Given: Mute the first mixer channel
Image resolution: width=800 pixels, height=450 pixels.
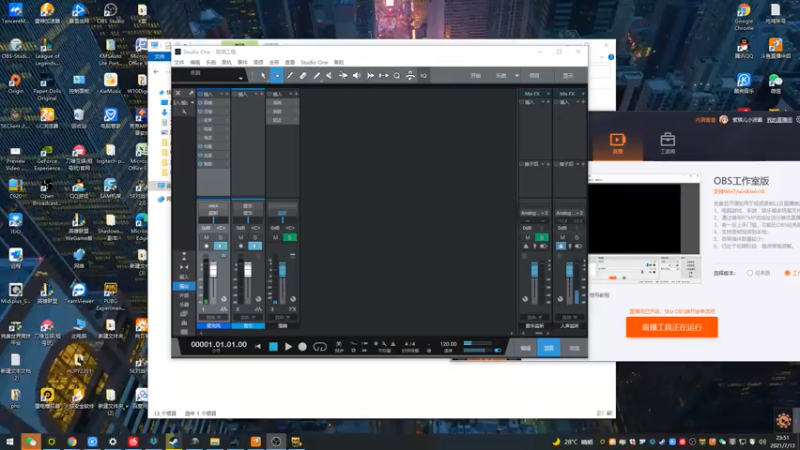Looking at the screenshot, I should 207,237.
